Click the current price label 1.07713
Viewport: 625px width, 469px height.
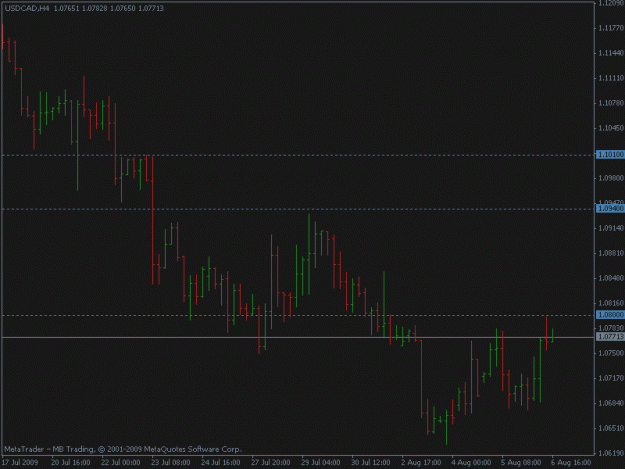click(610, 337)
